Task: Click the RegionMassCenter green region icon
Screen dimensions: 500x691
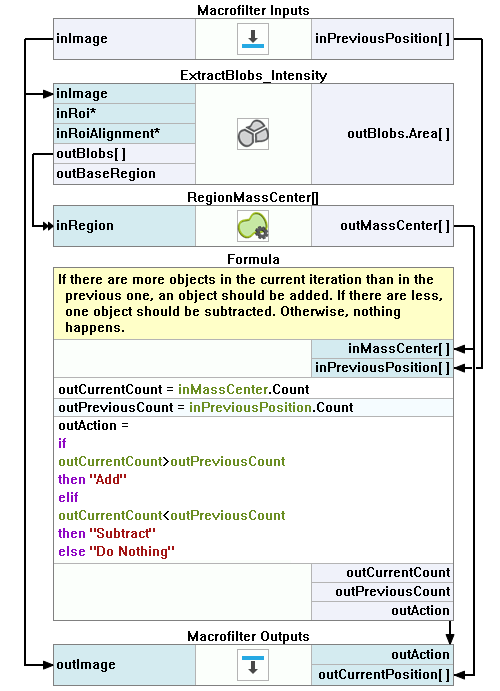Action: point(253,226)
